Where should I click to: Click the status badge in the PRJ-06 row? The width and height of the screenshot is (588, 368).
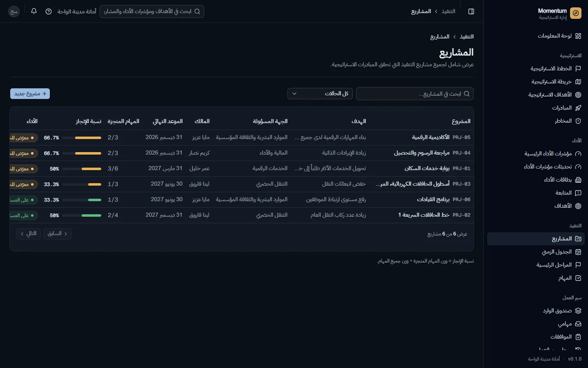[23, 200]
